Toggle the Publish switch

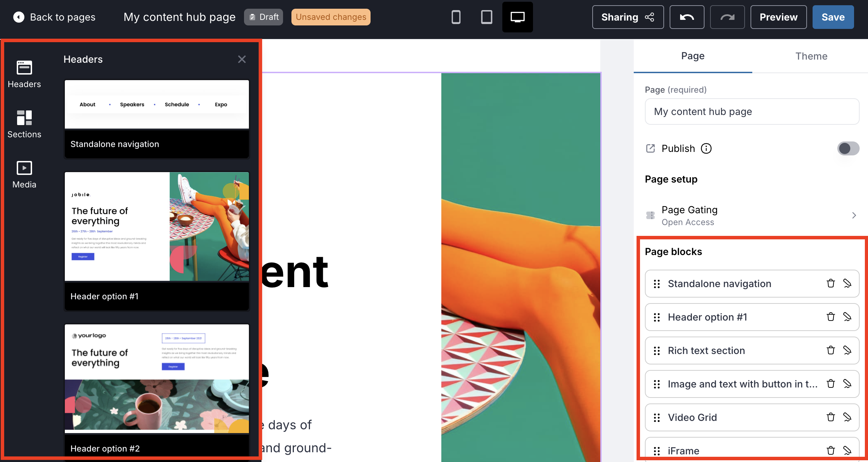[848, 148]
